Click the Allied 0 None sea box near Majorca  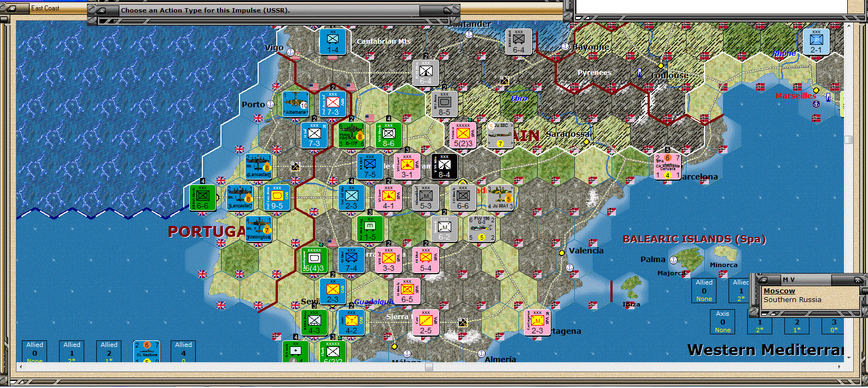click(x=704, y=291)
